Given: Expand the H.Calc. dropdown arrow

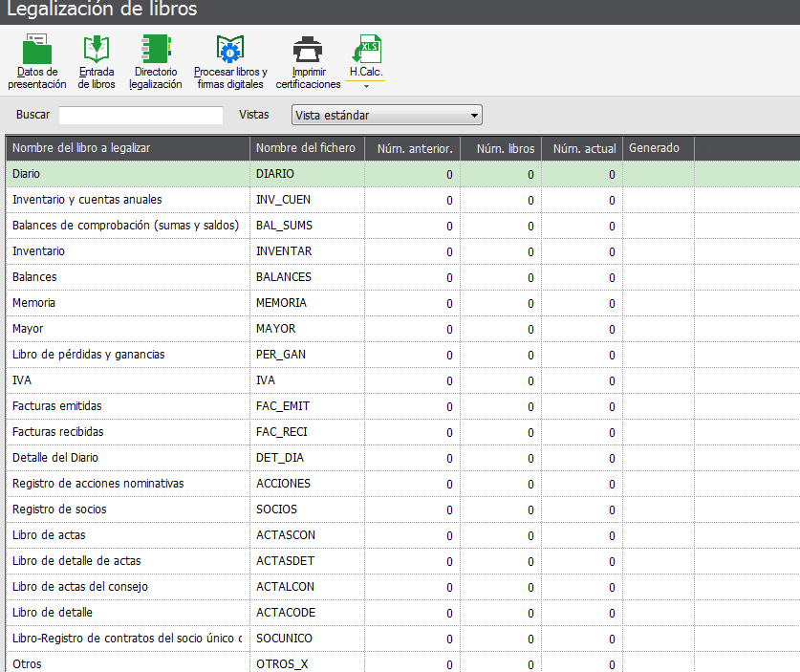Looking at the screenshot, I should [366, 87].
